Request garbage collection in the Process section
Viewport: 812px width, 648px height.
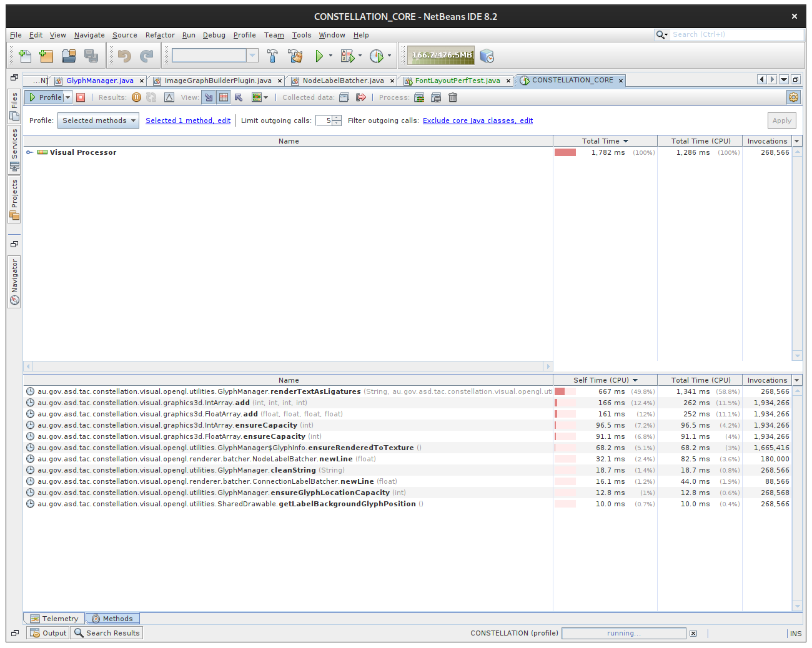pos(418,97)
